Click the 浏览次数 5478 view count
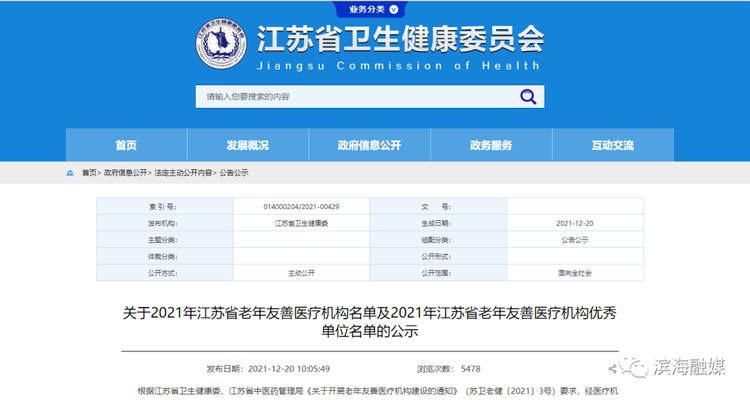The width and height of the screenshot is (750, 400). (448, 369)
